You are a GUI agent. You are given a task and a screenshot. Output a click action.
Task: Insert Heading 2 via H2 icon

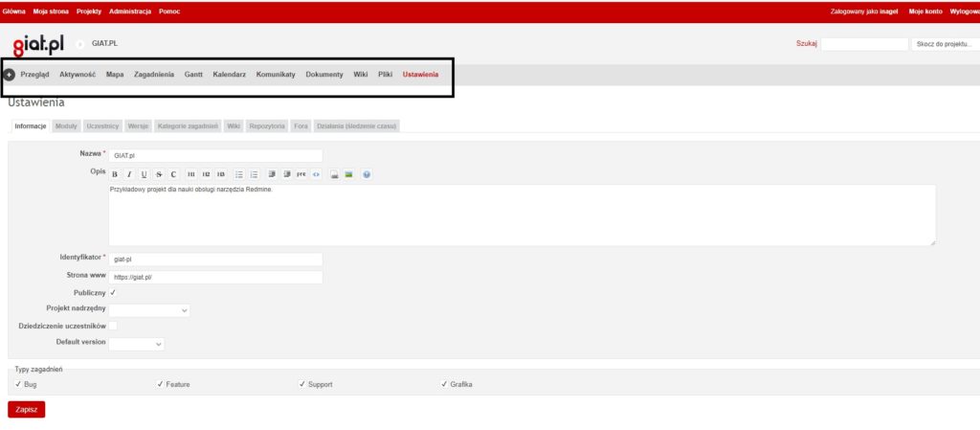(206, 174)
